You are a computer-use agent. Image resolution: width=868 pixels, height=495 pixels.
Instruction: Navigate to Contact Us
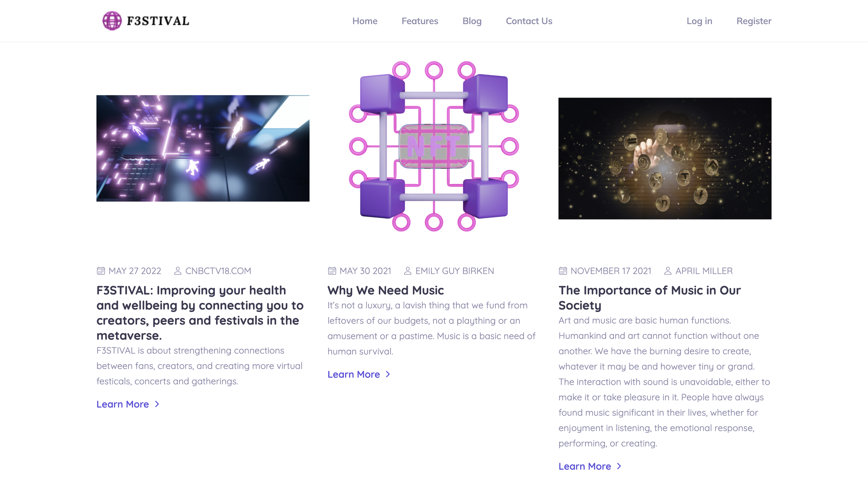click(529, 21)
